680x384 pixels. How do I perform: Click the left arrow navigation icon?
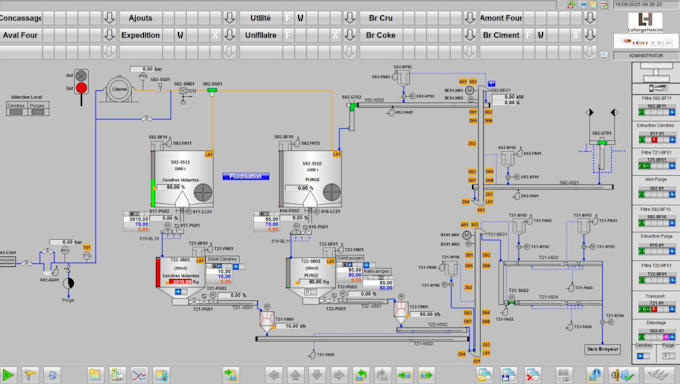click(x=274, y=374)
